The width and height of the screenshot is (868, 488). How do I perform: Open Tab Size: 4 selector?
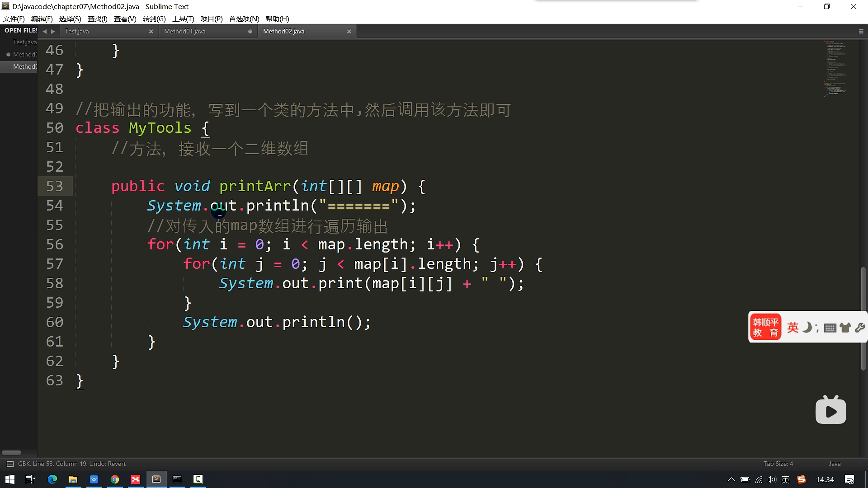click(778, 464)
